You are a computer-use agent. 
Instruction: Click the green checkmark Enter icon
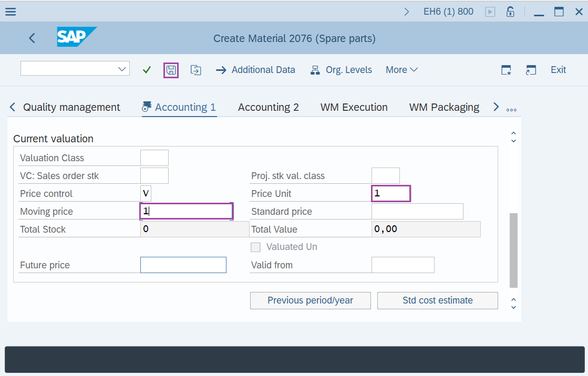147,70
